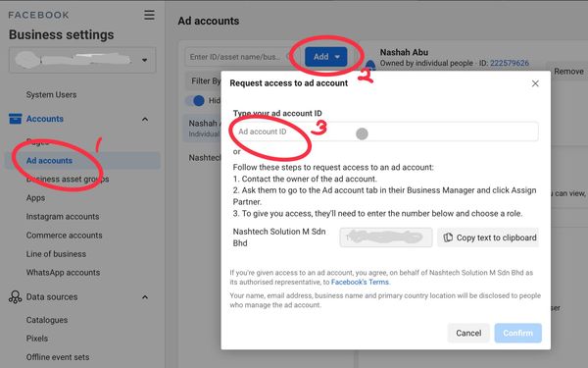This screenshot has width=588, height=368.
Task: Click the clipboard icon in Copy text button
Action: point(448,237)
